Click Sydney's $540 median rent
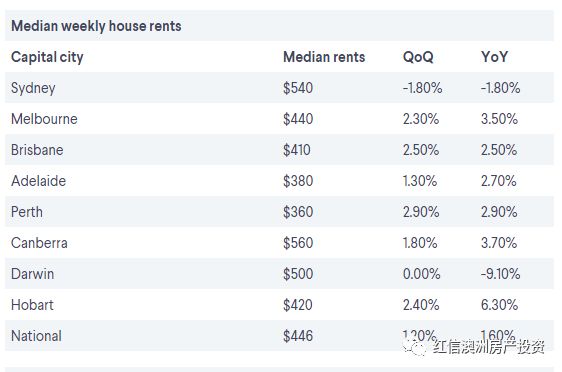 click(298, 88)
